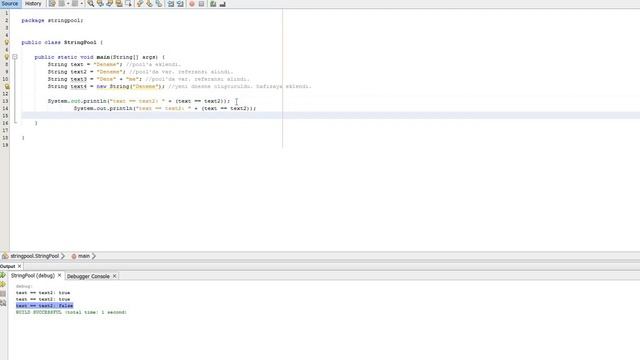Stop macro recording icon
The image size is (640, 360).
click(201, 4)
